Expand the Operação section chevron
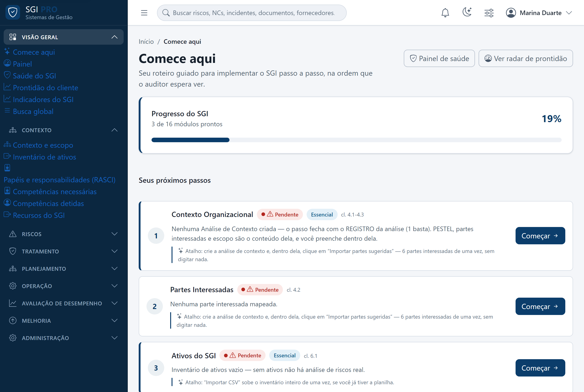This screenshot has width=584, height=392. pos(114,286)
